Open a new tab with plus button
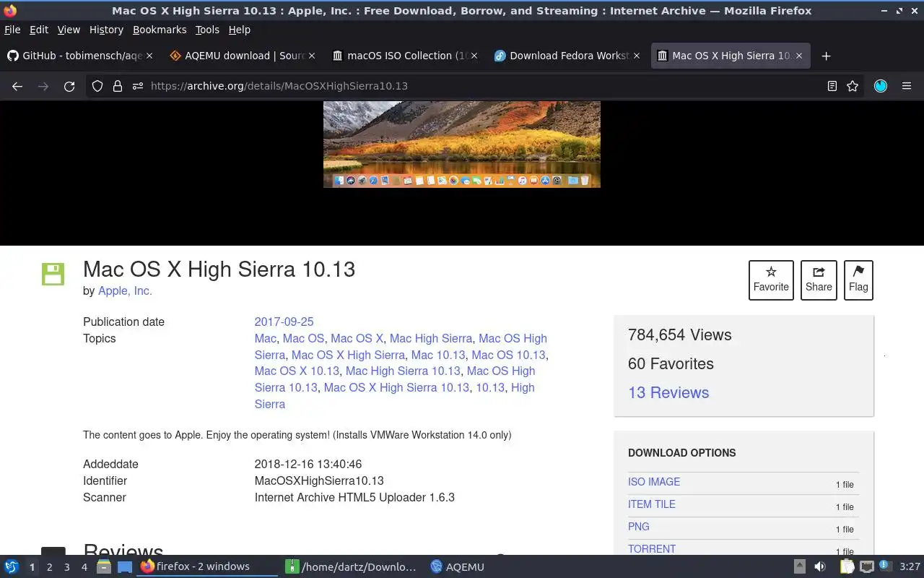The height and width of the screenshot is (578, 924). (826, 56)
